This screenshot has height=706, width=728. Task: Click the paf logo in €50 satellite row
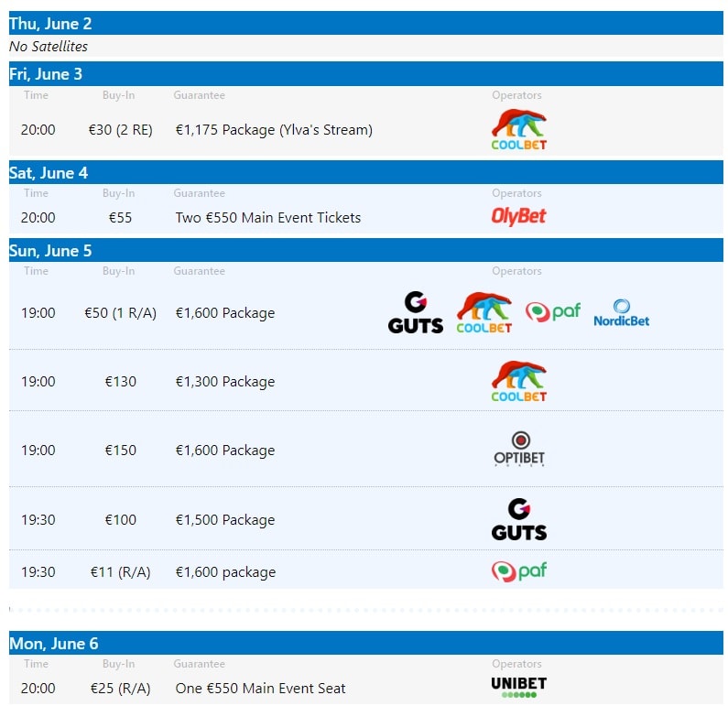552,311
